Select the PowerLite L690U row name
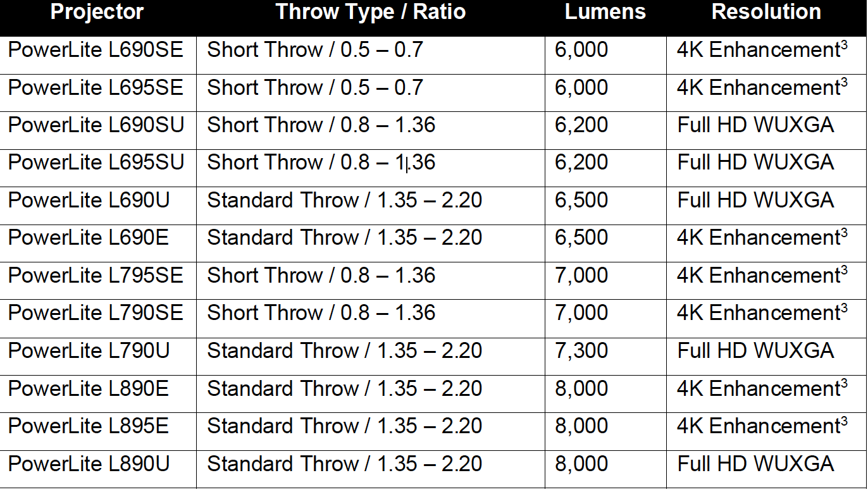 coord(89,200)
